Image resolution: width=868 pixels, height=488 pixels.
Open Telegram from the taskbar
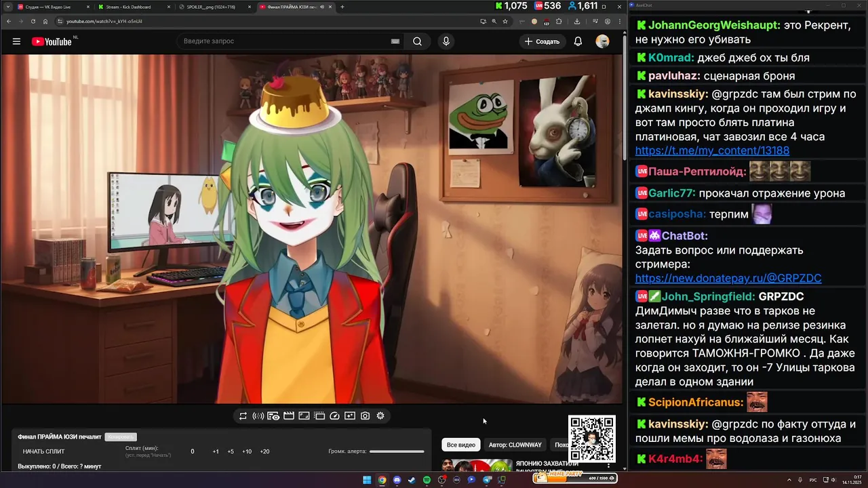click(487, 480)
